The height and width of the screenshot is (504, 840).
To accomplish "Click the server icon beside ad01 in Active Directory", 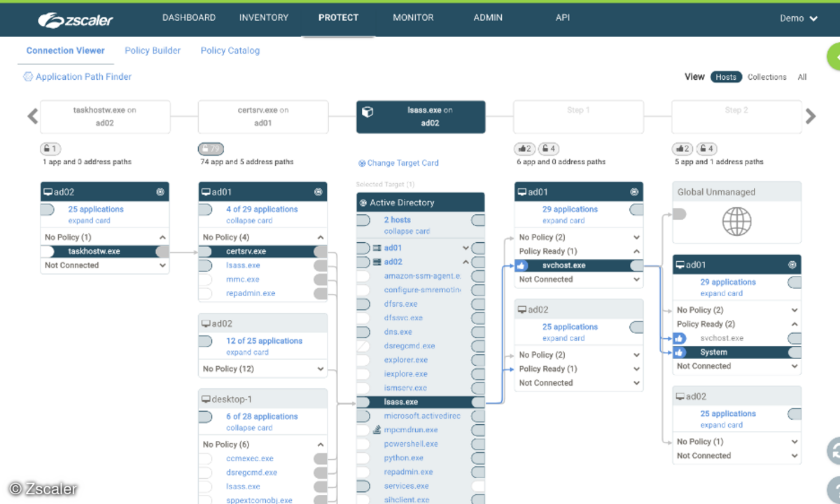I will (377, 248).
